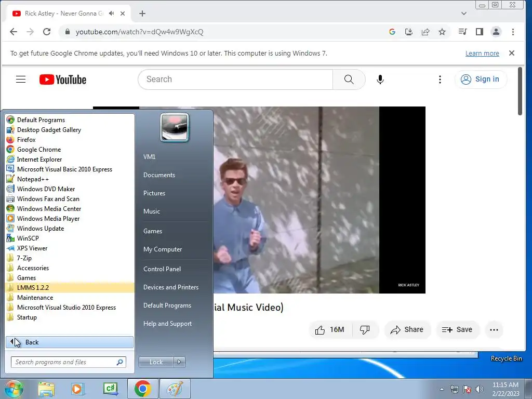This screenshot has height=399, width=532.
Task: Open Paint from taskbar
Action: [175, 389]
